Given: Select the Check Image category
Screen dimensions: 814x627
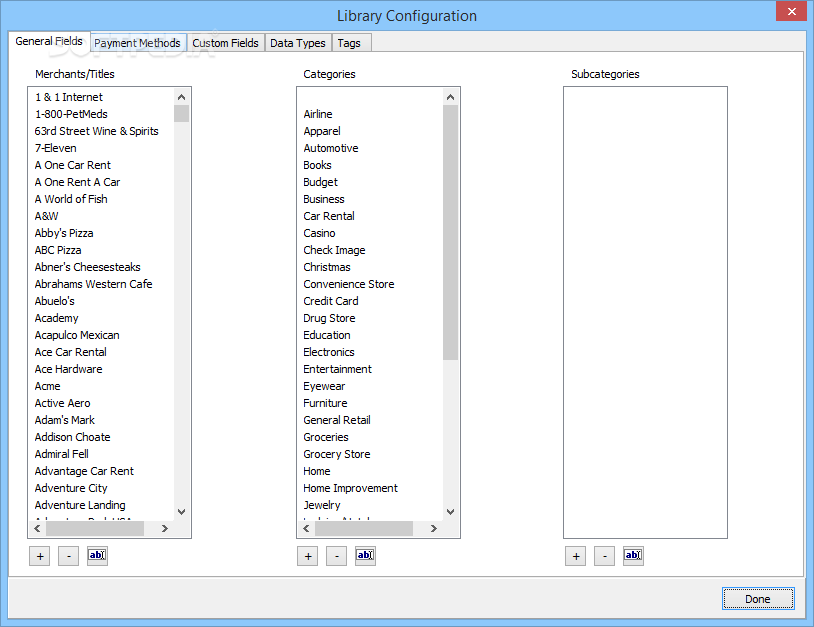Looking at the screenshot, I should click(334, 250).
